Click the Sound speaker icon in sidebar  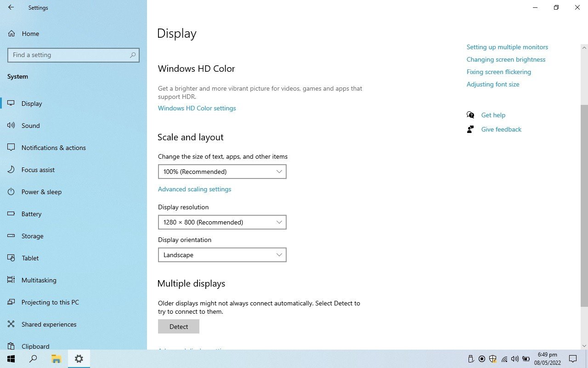[11, 126]
